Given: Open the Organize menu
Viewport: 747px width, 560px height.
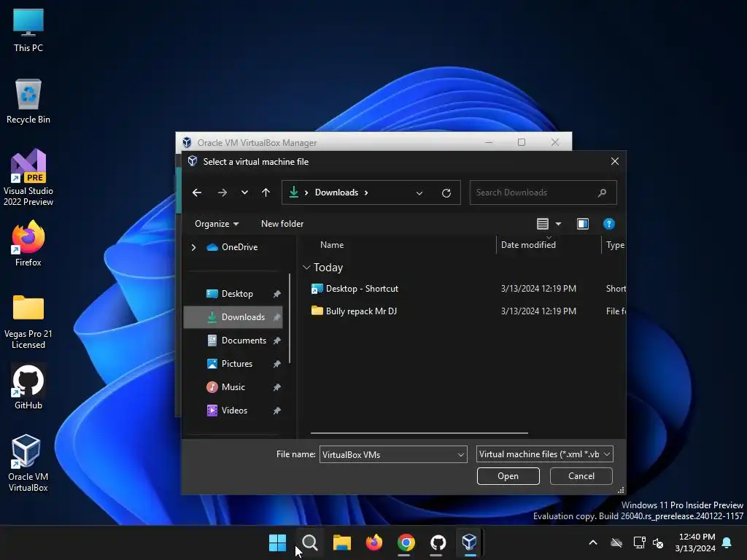Looking at the screenshot, I should (x=217, y=224).
